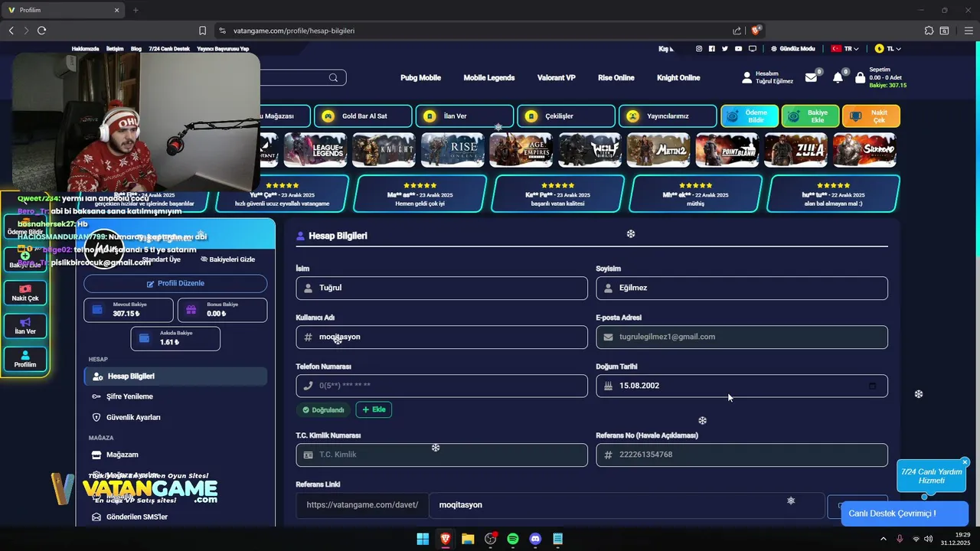The image size is (980, 551).
Task: Bookmark this page icon
Action: click(x=202, y=31)
